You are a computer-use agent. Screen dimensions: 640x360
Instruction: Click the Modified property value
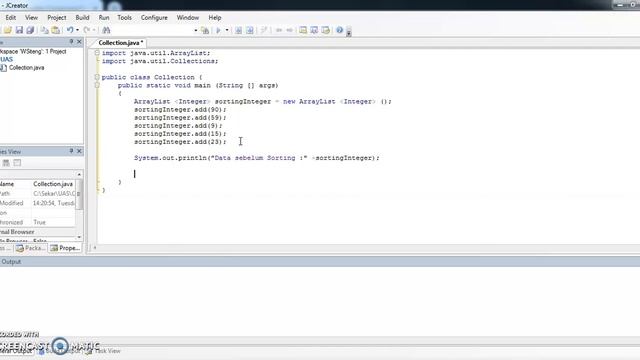(54, 203)
